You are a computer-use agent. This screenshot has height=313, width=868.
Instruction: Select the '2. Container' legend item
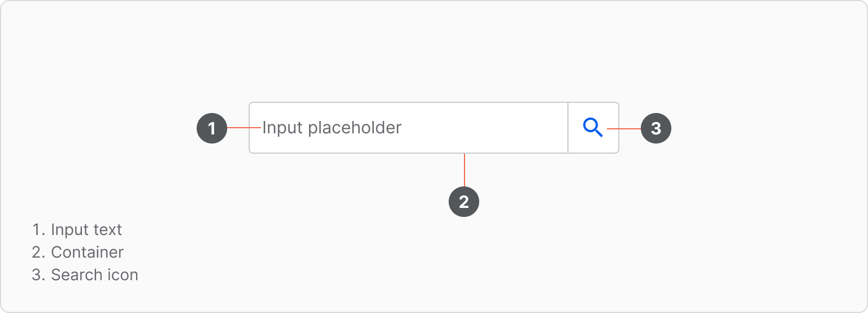[x=78, y=252]
